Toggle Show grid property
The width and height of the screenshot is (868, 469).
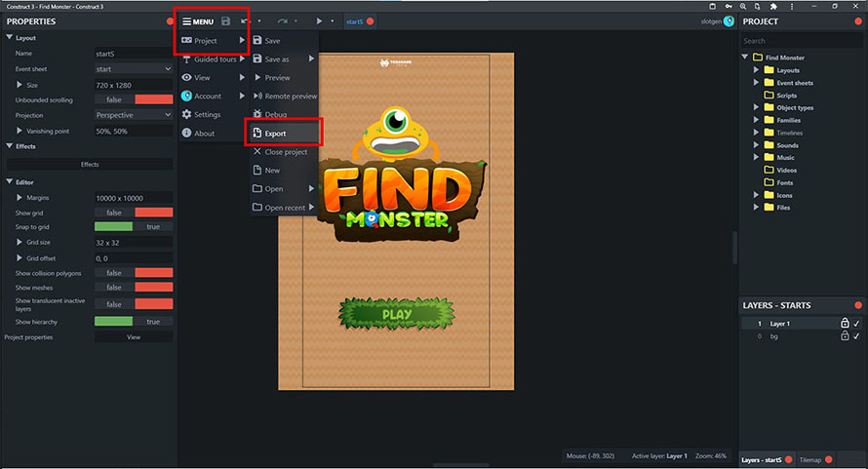[x=134, y=213]
